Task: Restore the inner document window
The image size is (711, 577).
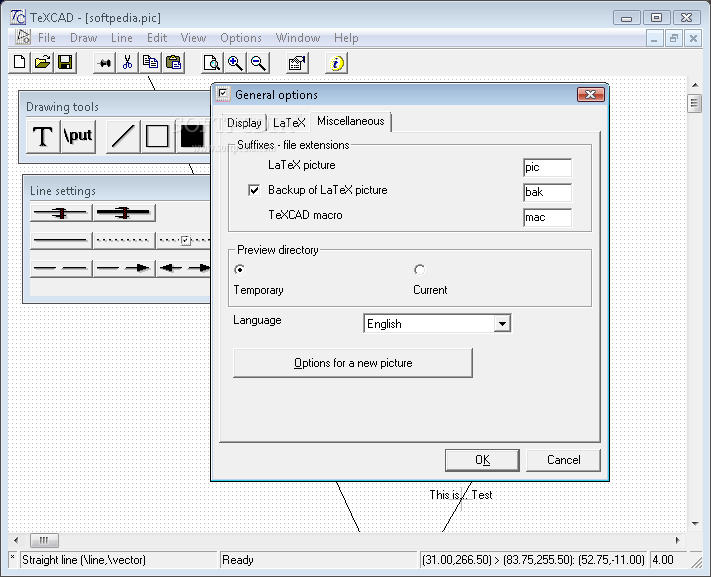Action: click(673, 39)
